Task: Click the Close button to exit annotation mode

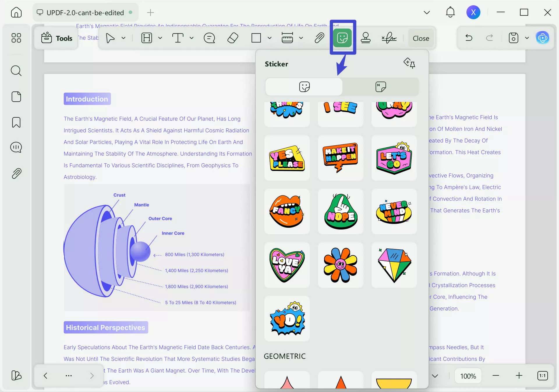Action: (421, 38)
